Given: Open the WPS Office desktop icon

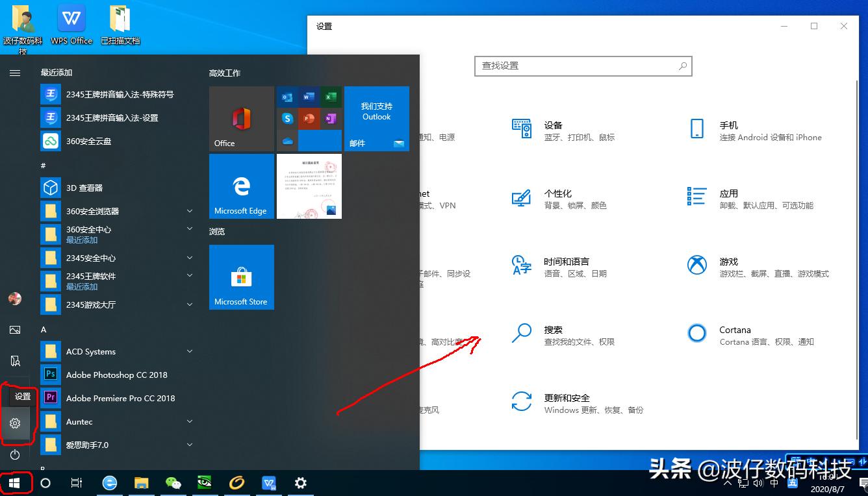Looking at the screenshot, I should [x=71, y=23].
